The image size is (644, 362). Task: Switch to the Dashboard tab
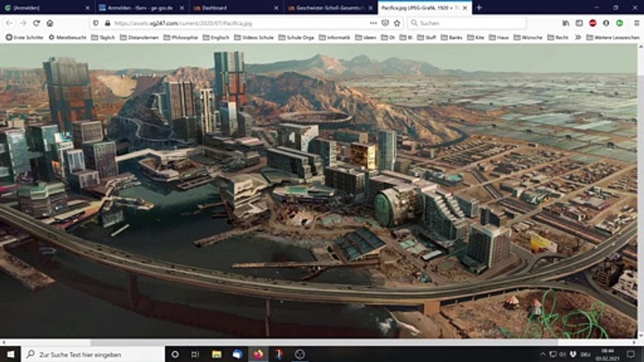click(x=236, y=8)
